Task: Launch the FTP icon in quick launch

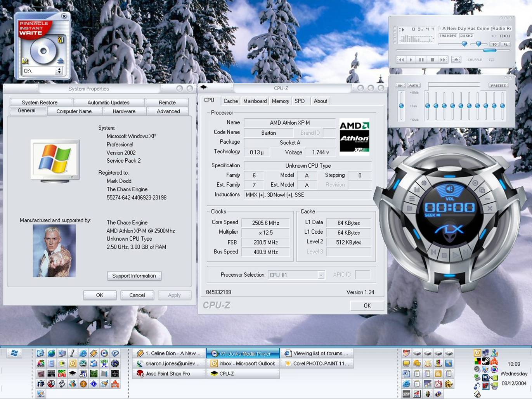Action: click(x=41, y=383)
